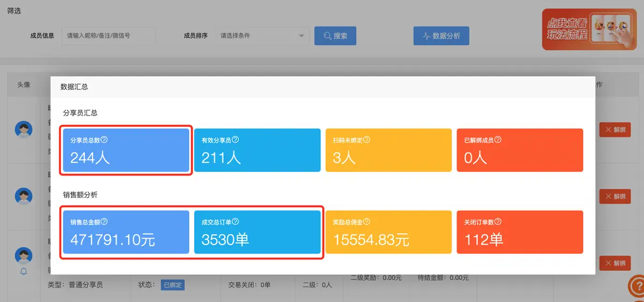Click the bell icon under the avatar
Viewport: 644px width, 302px height.
click(x=24, y=272)
